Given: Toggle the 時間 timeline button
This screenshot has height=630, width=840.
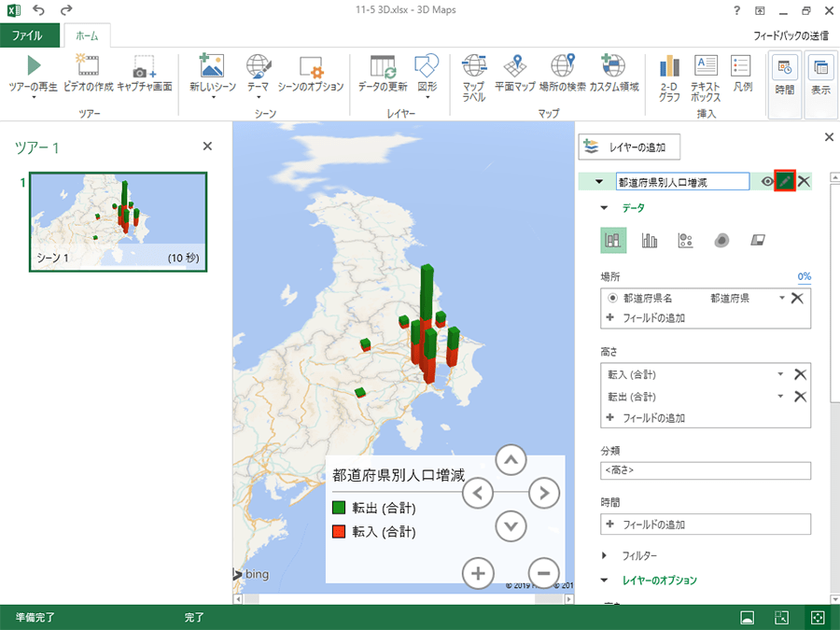Looking at the screenshot, I should coord(784,75).
